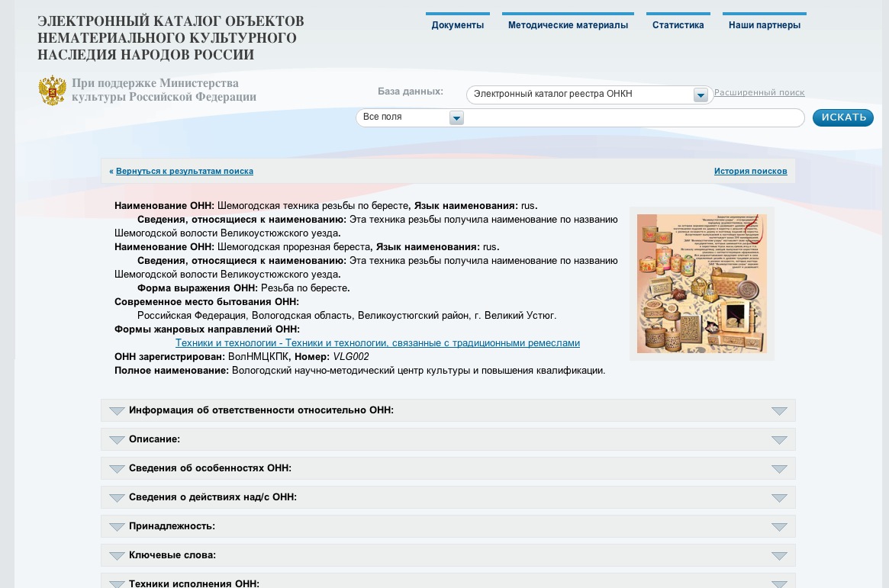This screenshot has height=588, width=889.
Task: Click left triangle icon of Ключевые слова row
Action: (117, 556)
